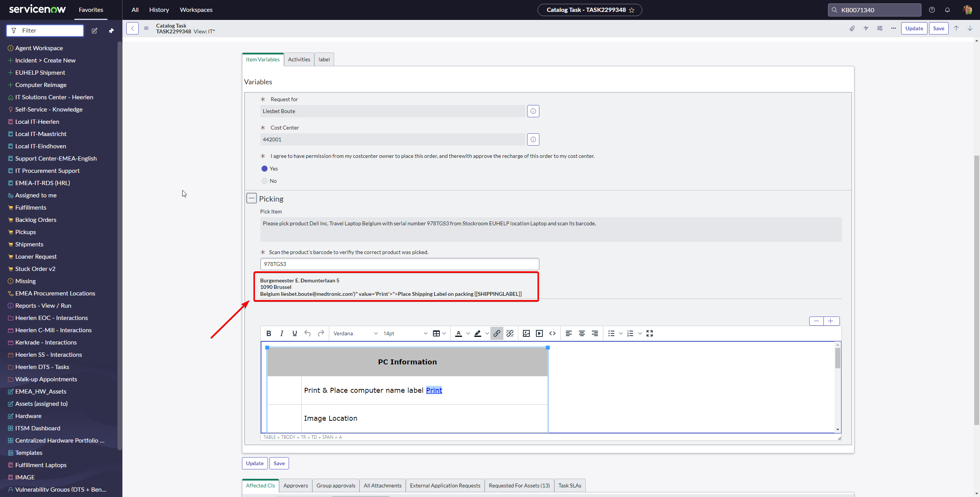Click the fullscreen icon in editor toolbar

click(x=650, y=333)
